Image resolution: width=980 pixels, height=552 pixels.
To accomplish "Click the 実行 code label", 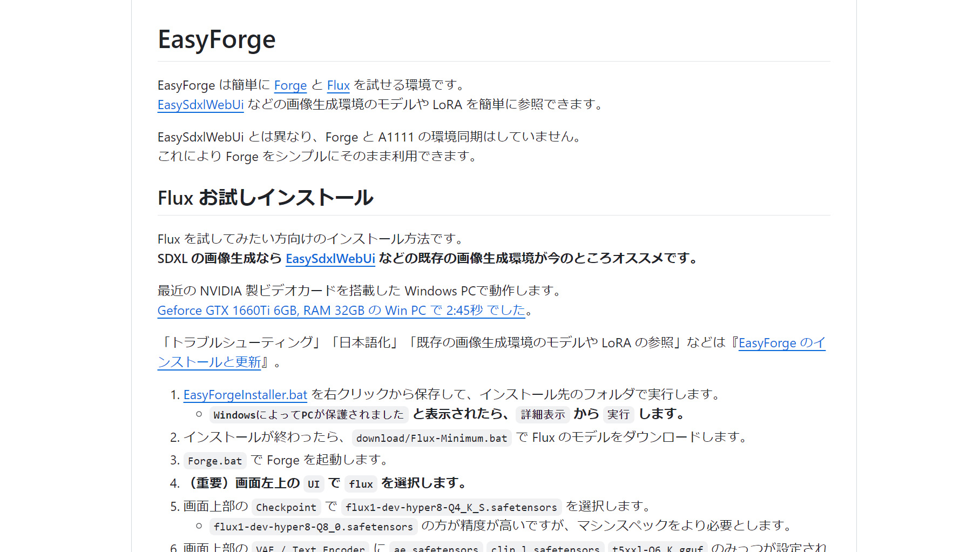I will point(618,414).
